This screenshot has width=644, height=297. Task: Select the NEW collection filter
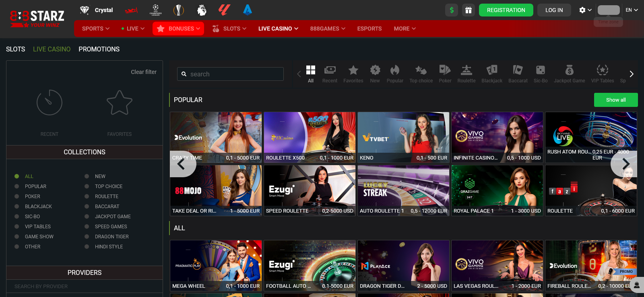pyautogui.click(x=95, y=176)
